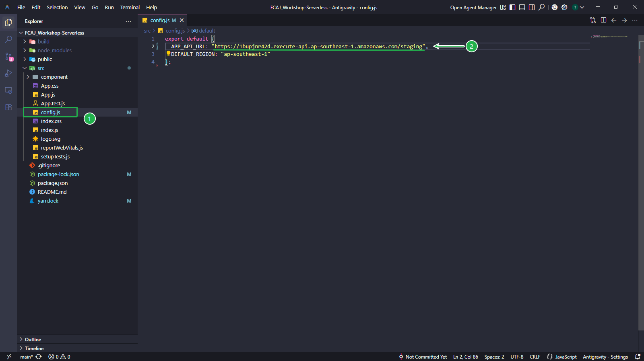644x361 pixels.
Task: Split the editor right
Action: [603, 20]
